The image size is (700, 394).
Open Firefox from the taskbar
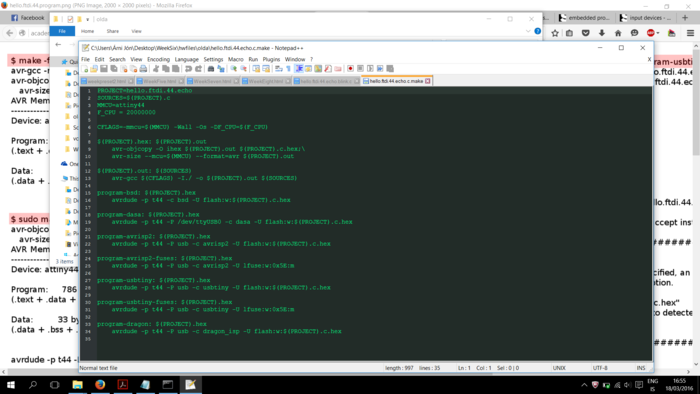[100, 385]
